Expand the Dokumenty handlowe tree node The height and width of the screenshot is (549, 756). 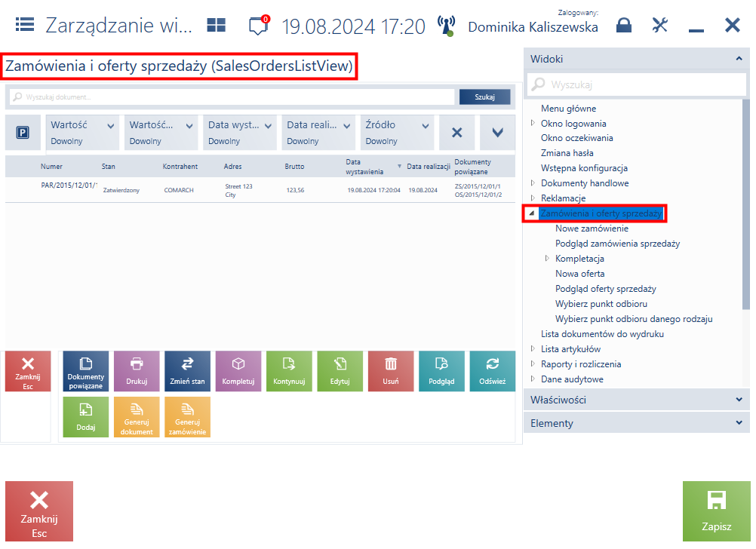[533, 182]
